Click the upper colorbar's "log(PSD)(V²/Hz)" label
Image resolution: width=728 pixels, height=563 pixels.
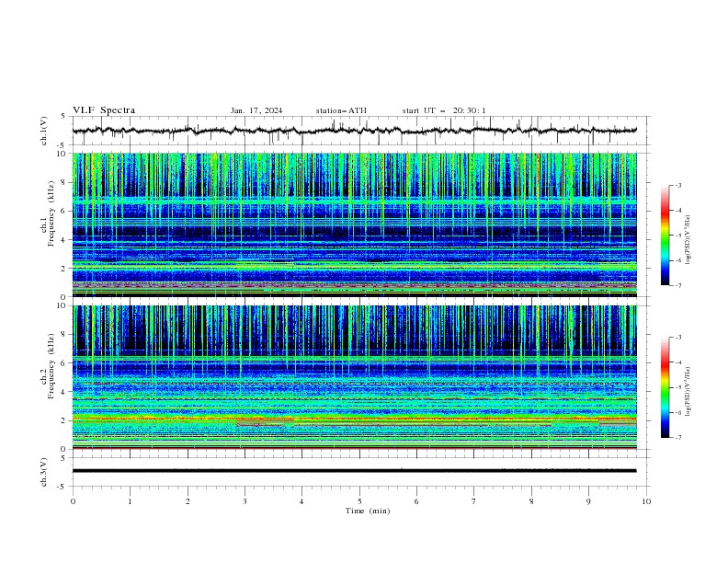click(688, 240)
